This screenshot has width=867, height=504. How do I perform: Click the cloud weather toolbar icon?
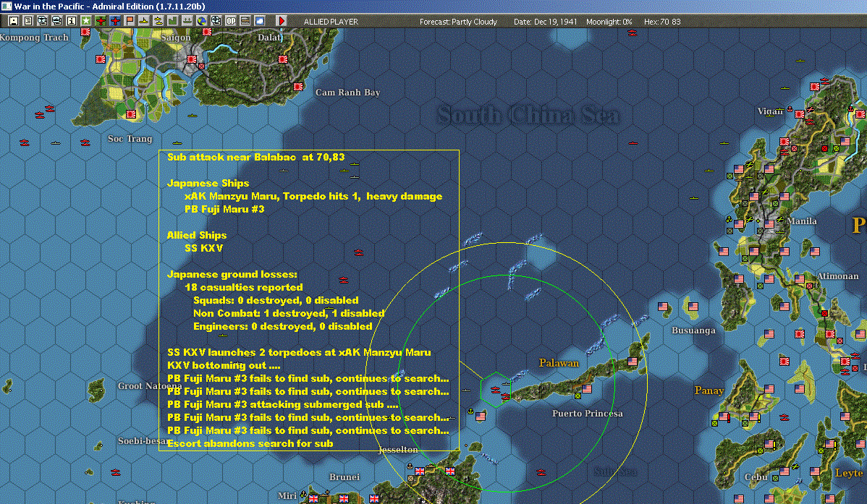coord(259,21)
